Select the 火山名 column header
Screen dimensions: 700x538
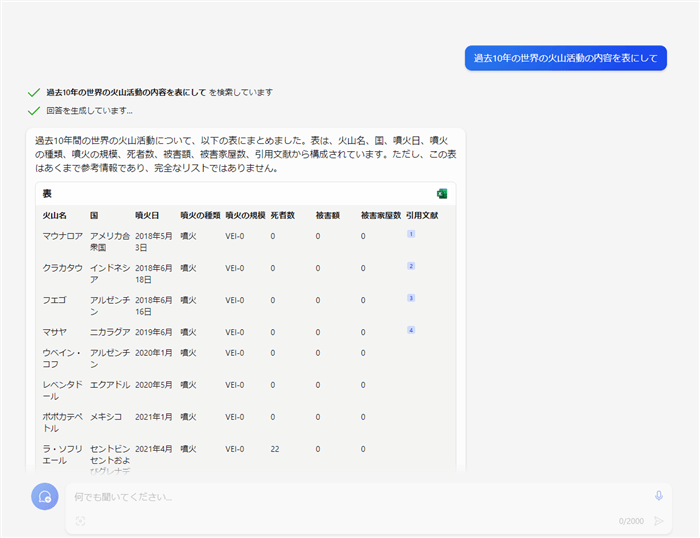tap(54, 215)
